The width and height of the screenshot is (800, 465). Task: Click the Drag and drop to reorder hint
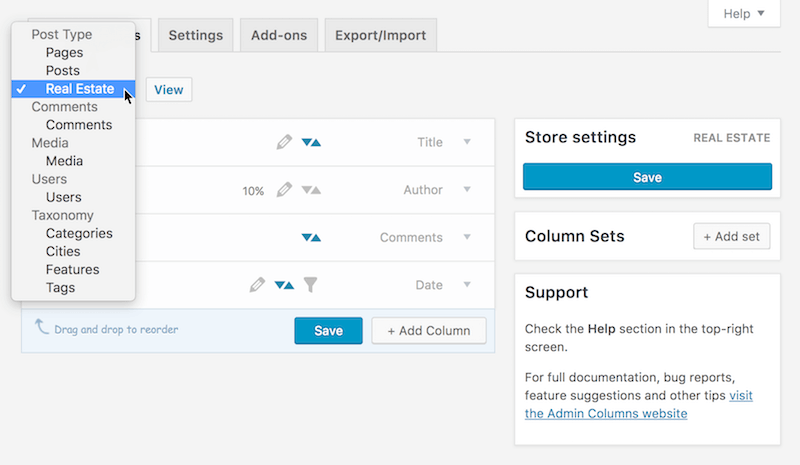pos(116,329)
